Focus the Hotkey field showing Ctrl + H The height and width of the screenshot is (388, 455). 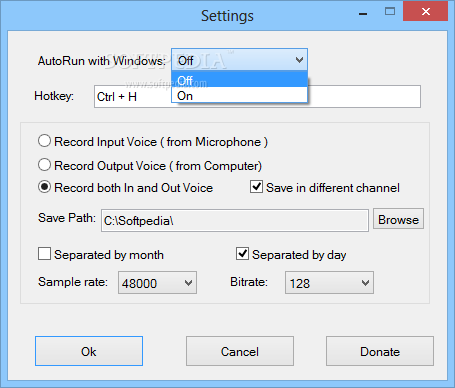tap(257, 97)
